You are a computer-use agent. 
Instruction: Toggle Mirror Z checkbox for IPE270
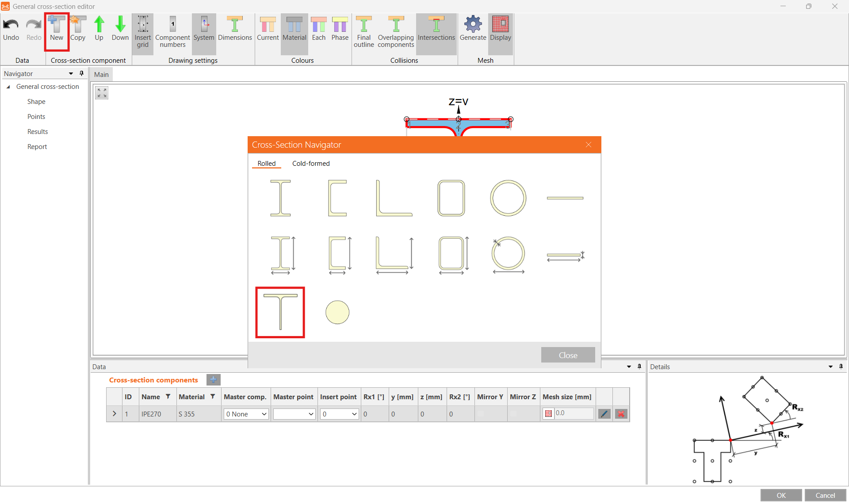(513, 414)
